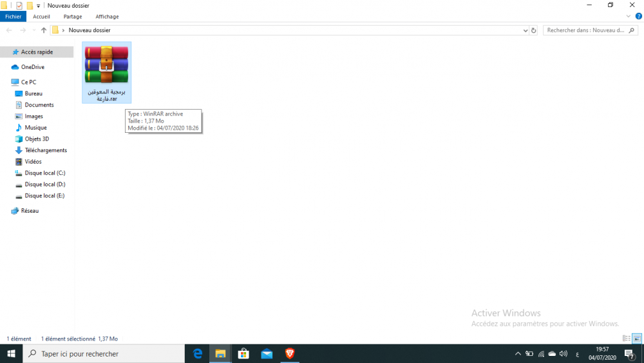Click File Explorer taskbar icon
The image size is (644, 363).
[220, 353]
